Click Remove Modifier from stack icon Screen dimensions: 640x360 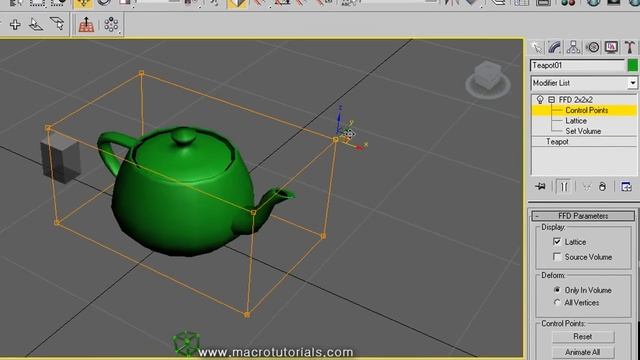(602, 187)
